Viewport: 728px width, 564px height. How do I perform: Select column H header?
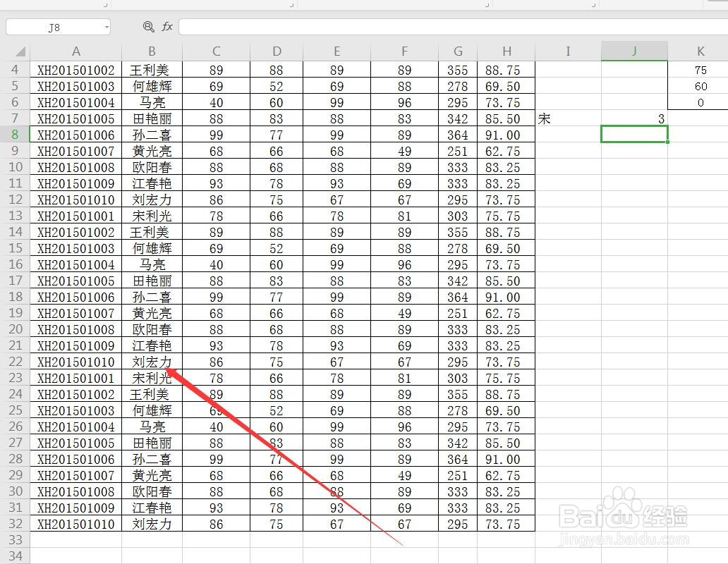(506, 51)
